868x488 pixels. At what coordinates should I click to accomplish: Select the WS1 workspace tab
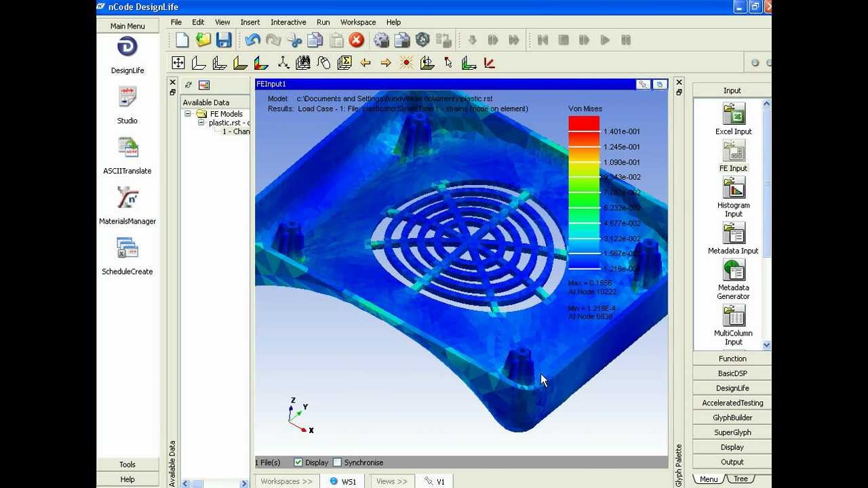click(343, 481)
